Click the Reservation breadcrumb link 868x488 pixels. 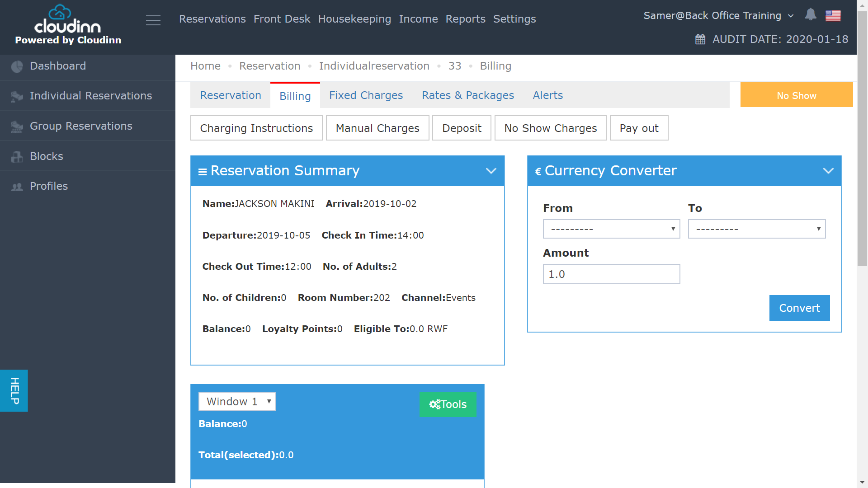tap(270, 66)
